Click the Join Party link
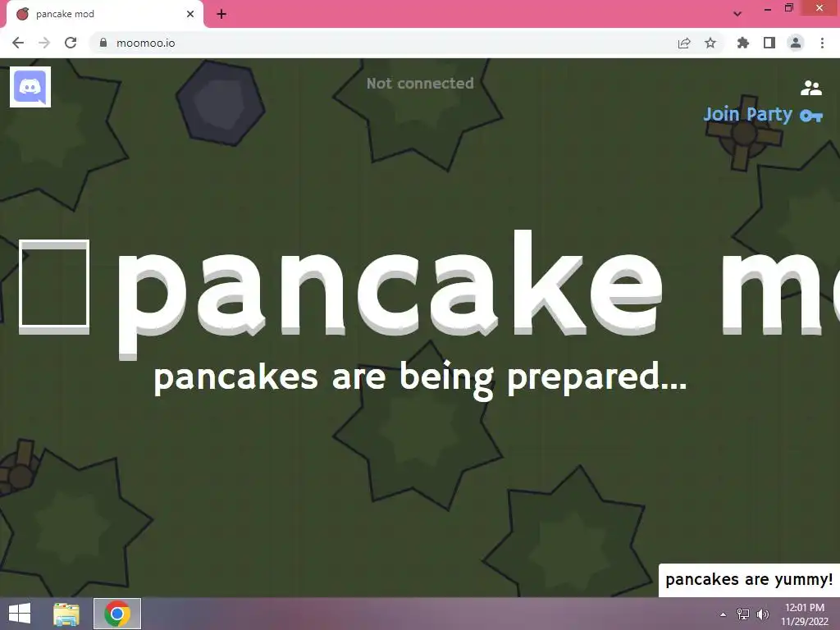This screenshot has width=840, height=630. pos(747,114)
